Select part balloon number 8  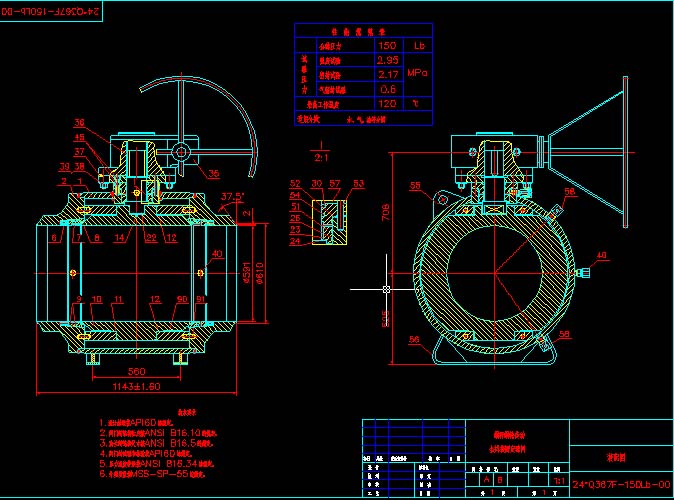pyautogui.click(x=96, y=237)
